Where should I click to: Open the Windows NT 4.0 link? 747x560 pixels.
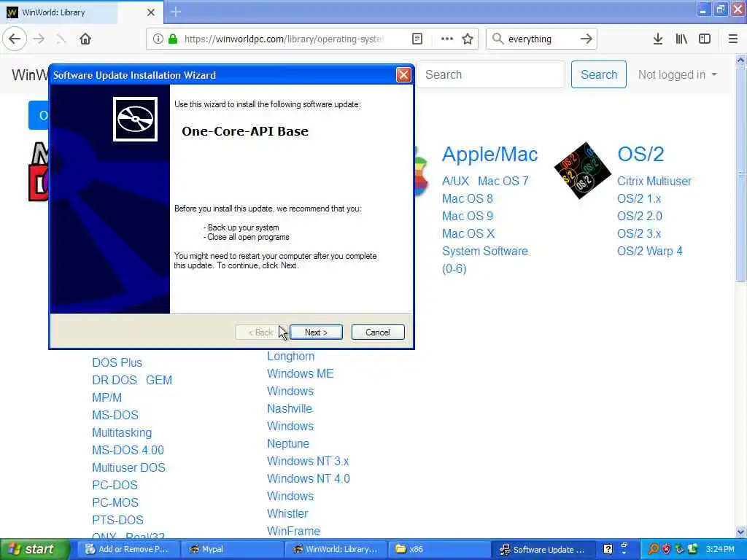pyautogui.click(x=309, y=478)
